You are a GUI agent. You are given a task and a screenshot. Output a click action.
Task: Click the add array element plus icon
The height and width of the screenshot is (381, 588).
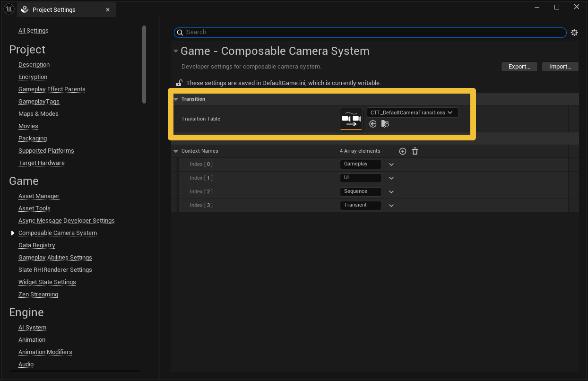[403, 151]
